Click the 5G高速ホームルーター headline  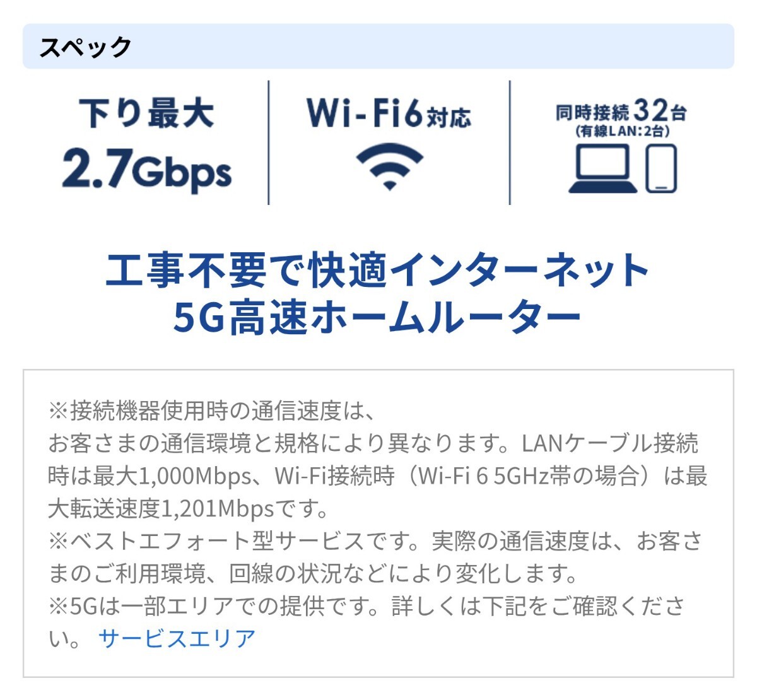pos(377,318)
